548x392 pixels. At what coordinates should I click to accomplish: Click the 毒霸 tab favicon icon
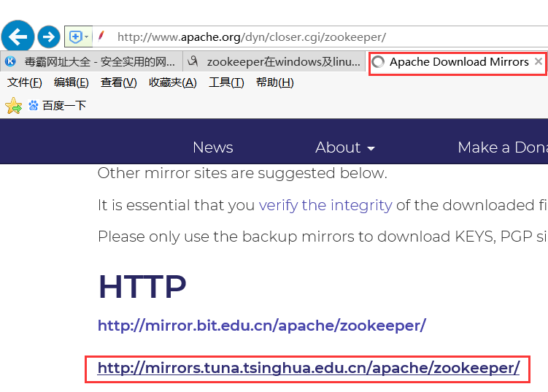point(10,61)
